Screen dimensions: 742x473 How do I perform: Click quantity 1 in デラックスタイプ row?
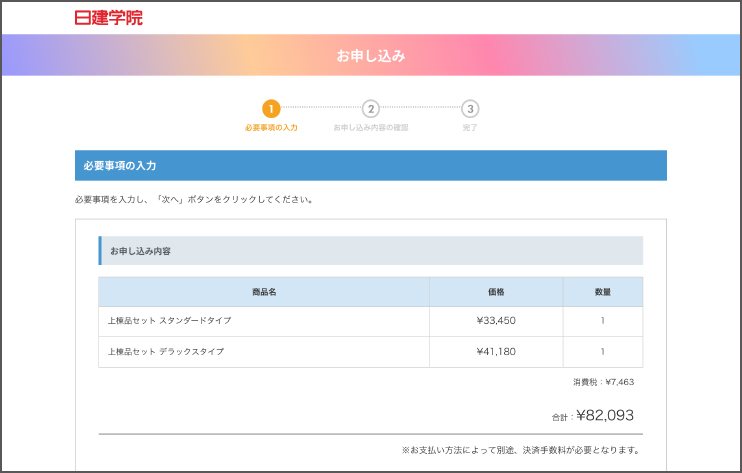[602, 351]
